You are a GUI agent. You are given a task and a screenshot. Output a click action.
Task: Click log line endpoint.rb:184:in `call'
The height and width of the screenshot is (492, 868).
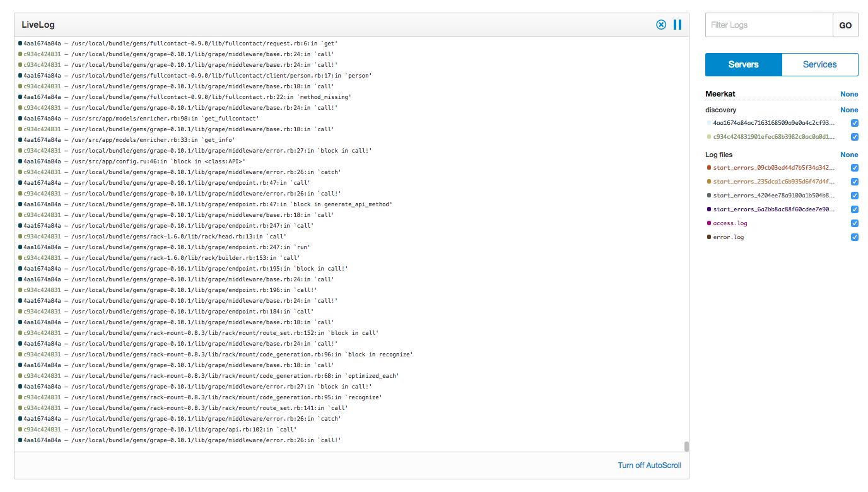point(167,311)
